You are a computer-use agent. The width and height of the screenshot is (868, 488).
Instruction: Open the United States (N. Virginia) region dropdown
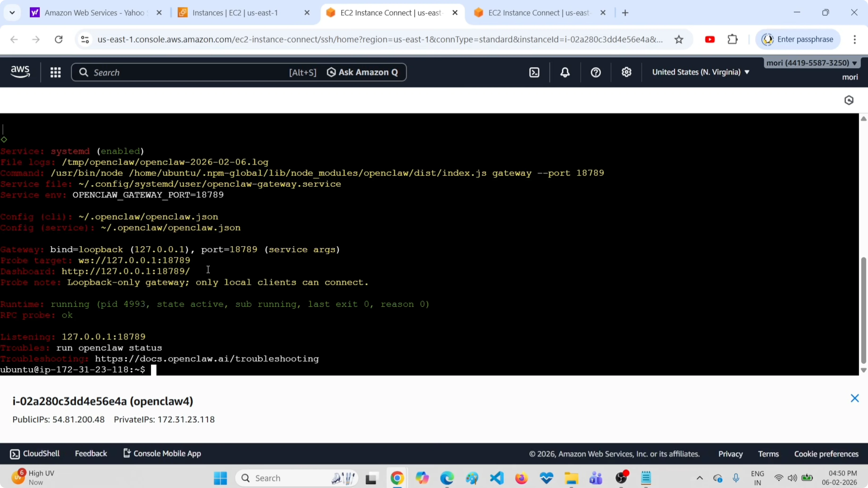click(x=701, y=72)
